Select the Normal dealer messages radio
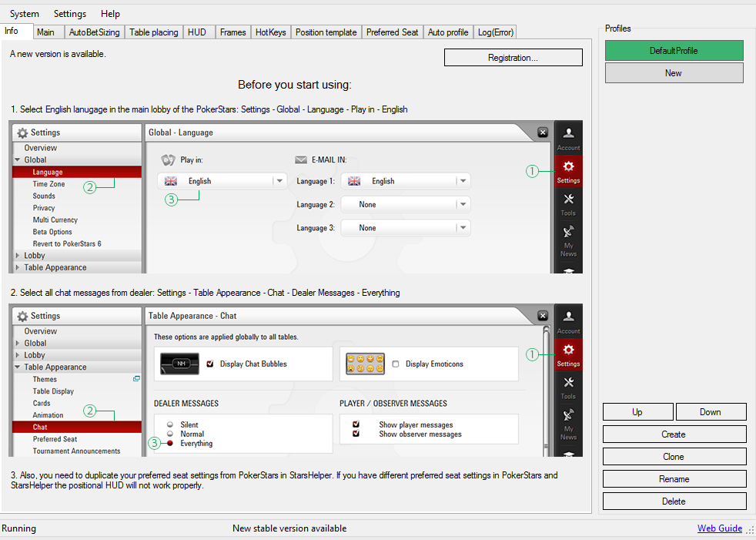Image resolution: width=756 pixels, height=540 pixels. [169, 434]
